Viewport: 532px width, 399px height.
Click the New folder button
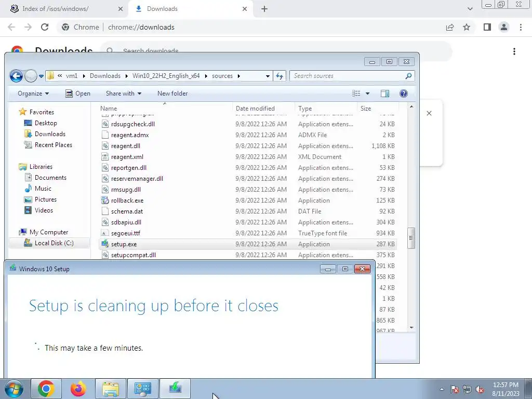click(172, 94)
